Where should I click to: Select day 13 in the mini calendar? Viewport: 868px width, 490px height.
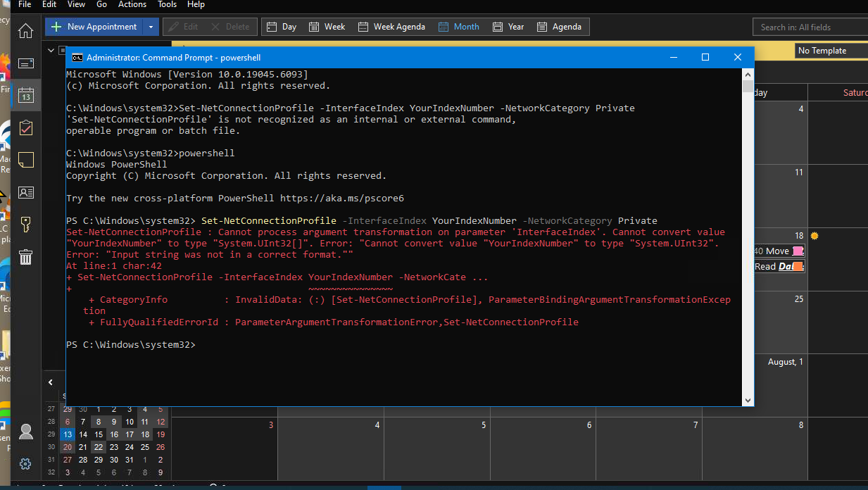(68, 434)
